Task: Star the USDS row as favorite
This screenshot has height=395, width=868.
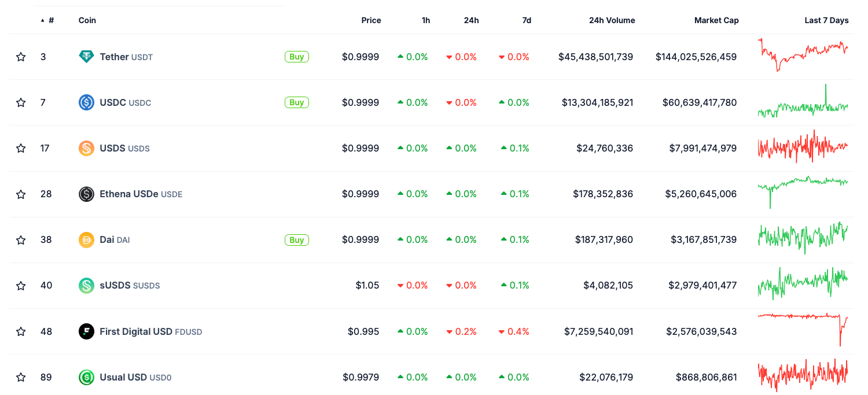Action: [x=21, y=148]
